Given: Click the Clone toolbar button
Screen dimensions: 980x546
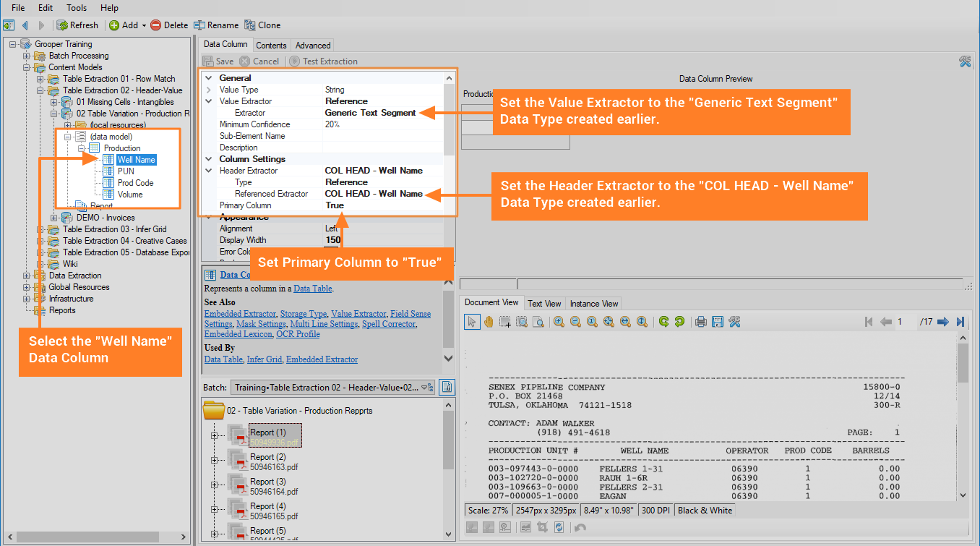Looking at the screenshot, I should point(262,25).
